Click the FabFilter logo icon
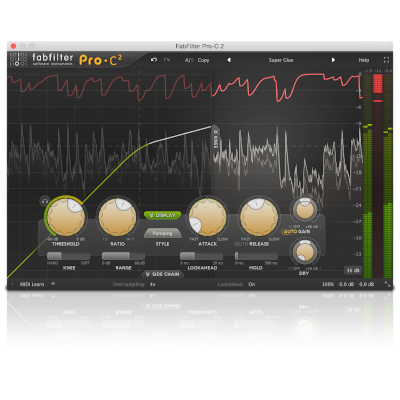This screenshot has height=400, width=400. click(18, 59)
